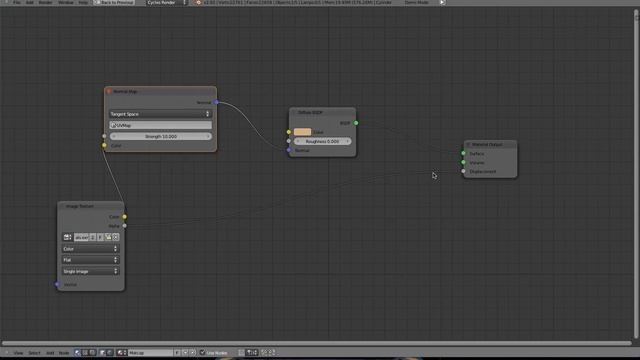Unlink image with X icon in Image Texture

click(x=116, y=237)
